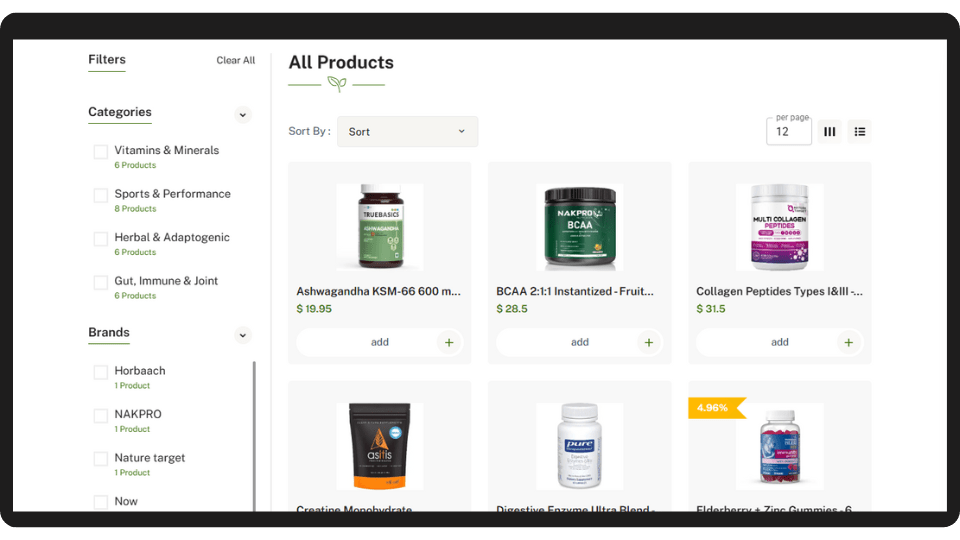Screen dimensions: 960x540
Task: Check the Vitamins & Minerals filter
Action: [x=101, y=152]
